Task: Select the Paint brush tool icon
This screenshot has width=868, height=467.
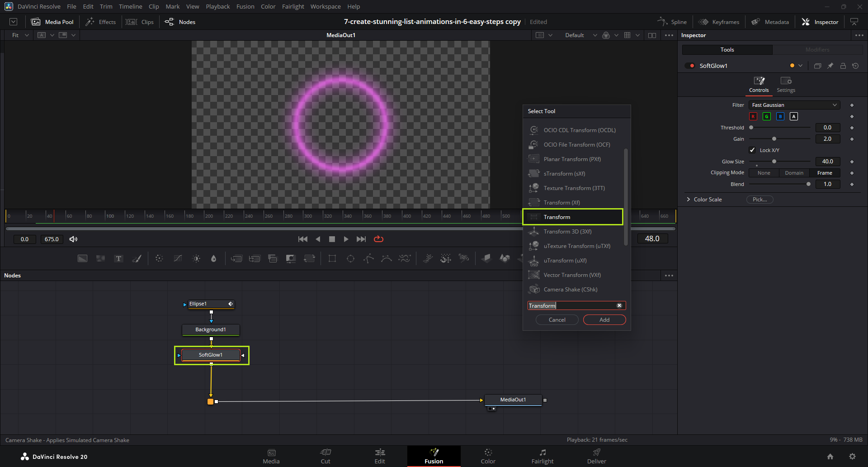Action: [x=137, y=258]
